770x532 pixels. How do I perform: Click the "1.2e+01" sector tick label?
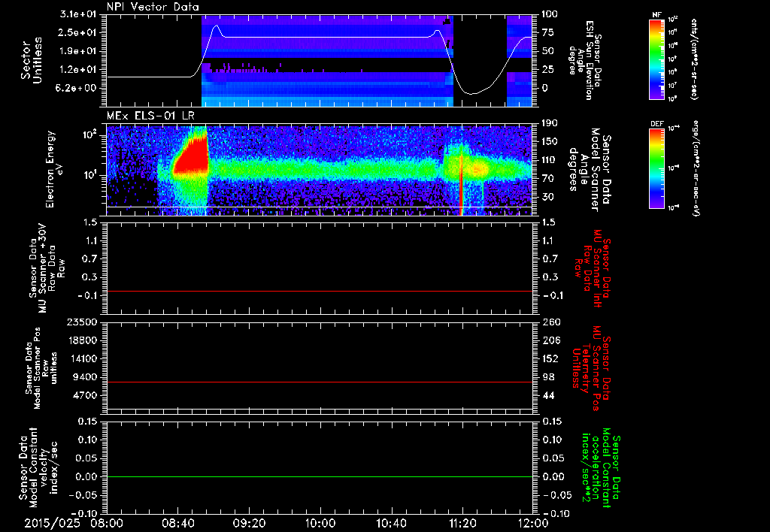[77, 70]
